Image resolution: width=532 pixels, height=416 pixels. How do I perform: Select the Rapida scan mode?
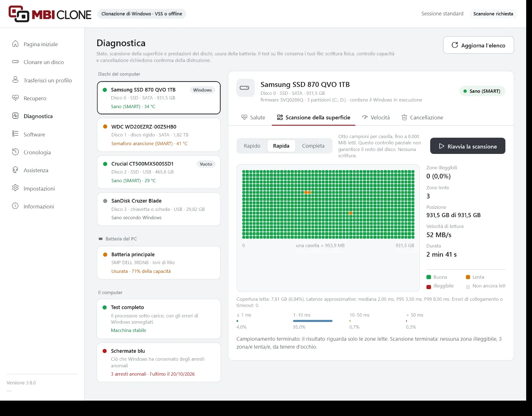pos(281,146)
